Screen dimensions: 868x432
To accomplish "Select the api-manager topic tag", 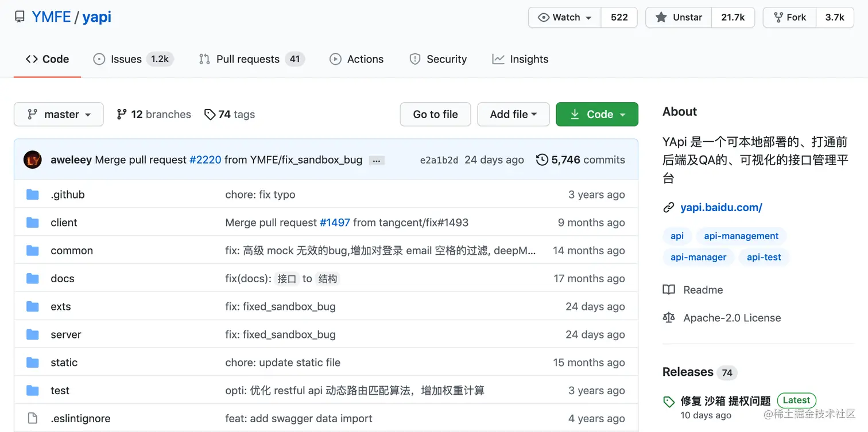I will click(x=699, y=257).
